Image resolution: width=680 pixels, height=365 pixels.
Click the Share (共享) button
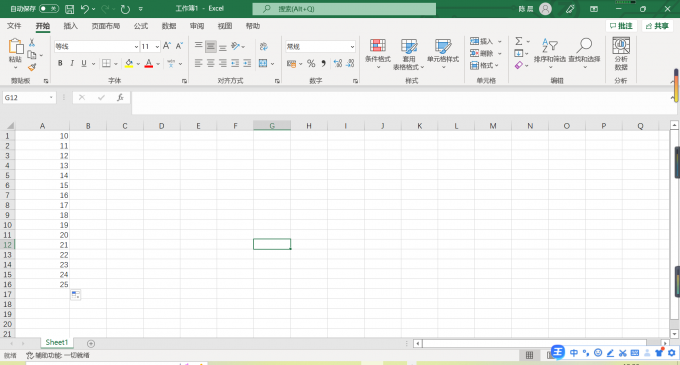pos(657,26)
